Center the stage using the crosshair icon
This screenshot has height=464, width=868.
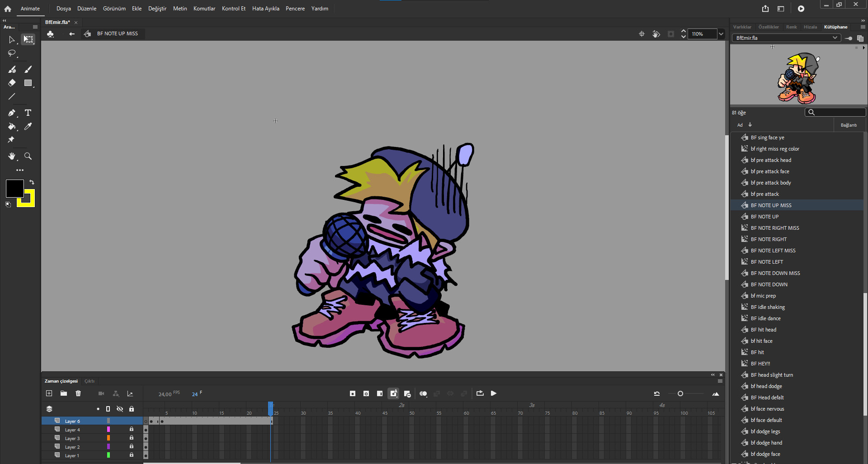[x=642, y=34]
